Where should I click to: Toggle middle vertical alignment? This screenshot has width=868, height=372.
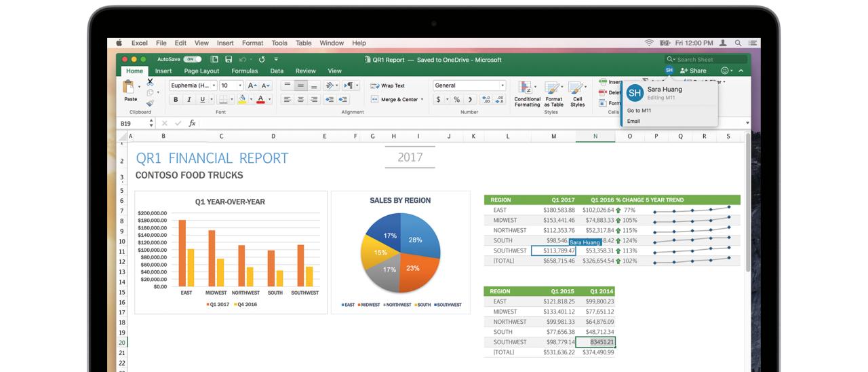point(300,86)
